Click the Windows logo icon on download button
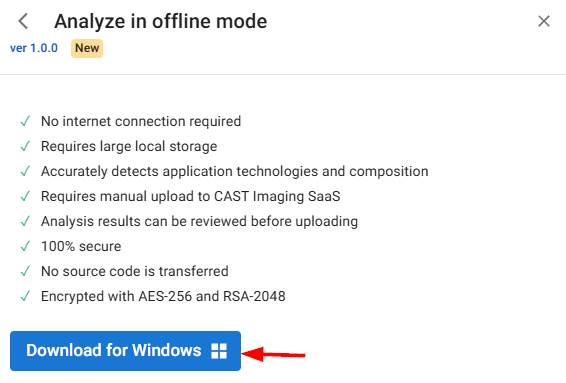The height and width of the screenshot is (383, 566). (x=219, y=351)
